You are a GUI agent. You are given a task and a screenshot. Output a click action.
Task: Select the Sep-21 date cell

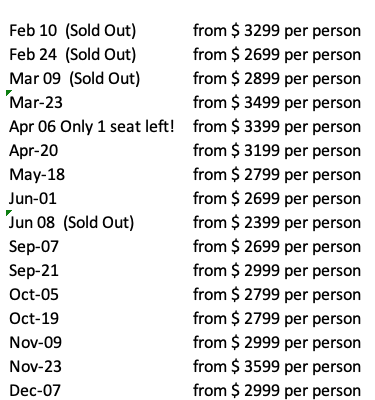tap(34, 271)
